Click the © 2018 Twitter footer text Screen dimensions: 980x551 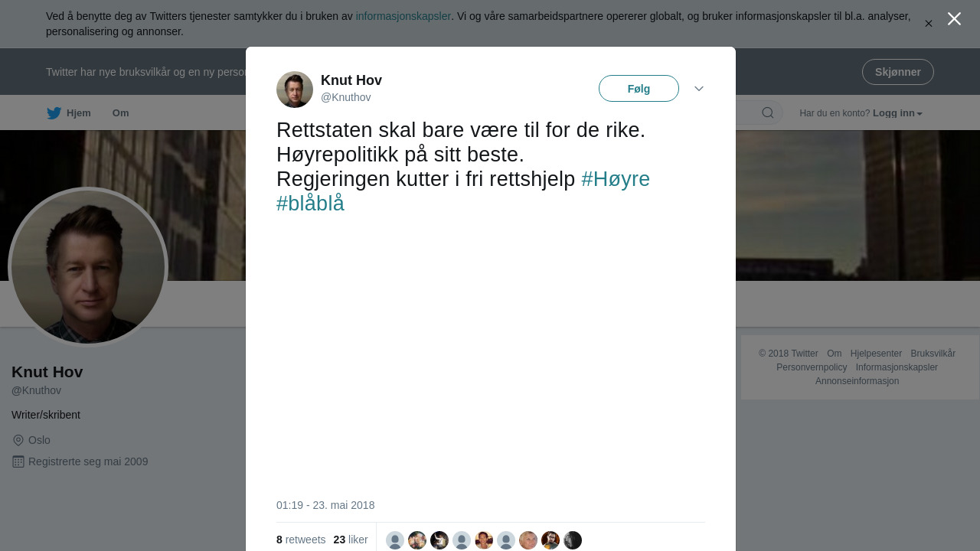(788, 354)
